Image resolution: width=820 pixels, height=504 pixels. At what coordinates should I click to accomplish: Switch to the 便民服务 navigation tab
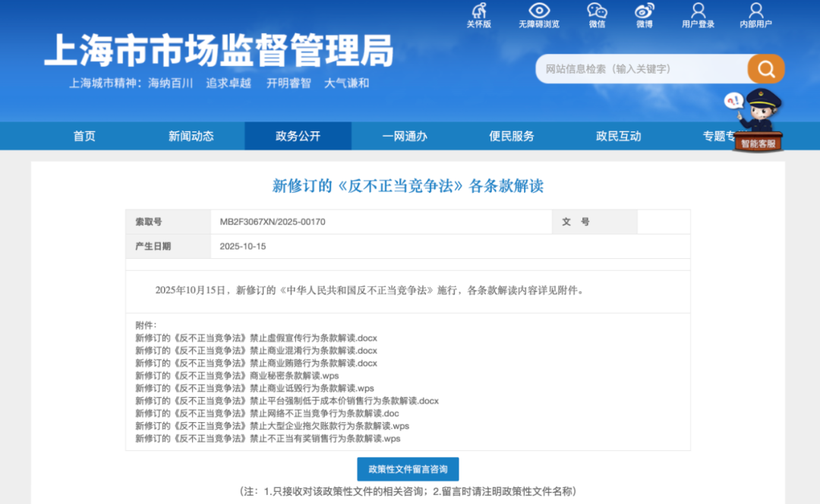tap(512, 137)
